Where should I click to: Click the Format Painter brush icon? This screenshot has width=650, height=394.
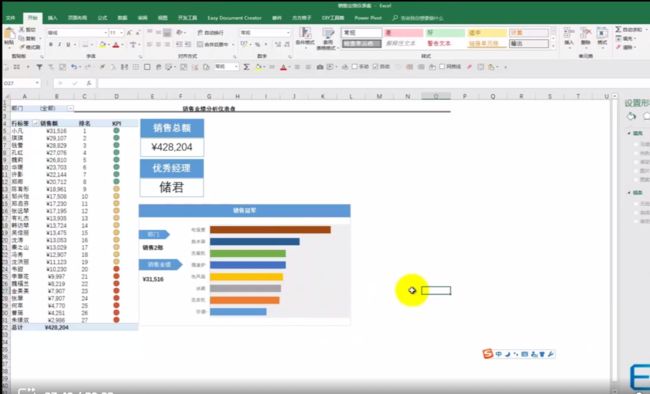click(22, 47)
